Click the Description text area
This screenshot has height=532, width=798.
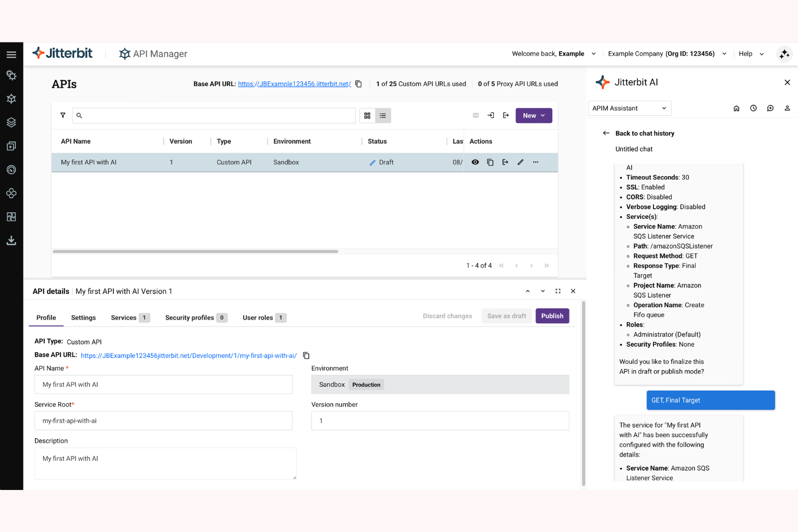[166, 464]
